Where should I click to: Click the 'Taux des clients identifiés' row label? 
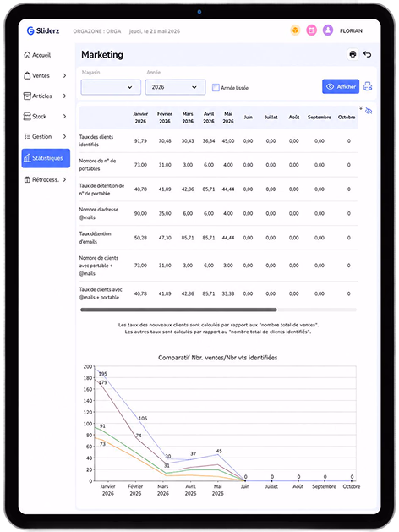point(96,140)
